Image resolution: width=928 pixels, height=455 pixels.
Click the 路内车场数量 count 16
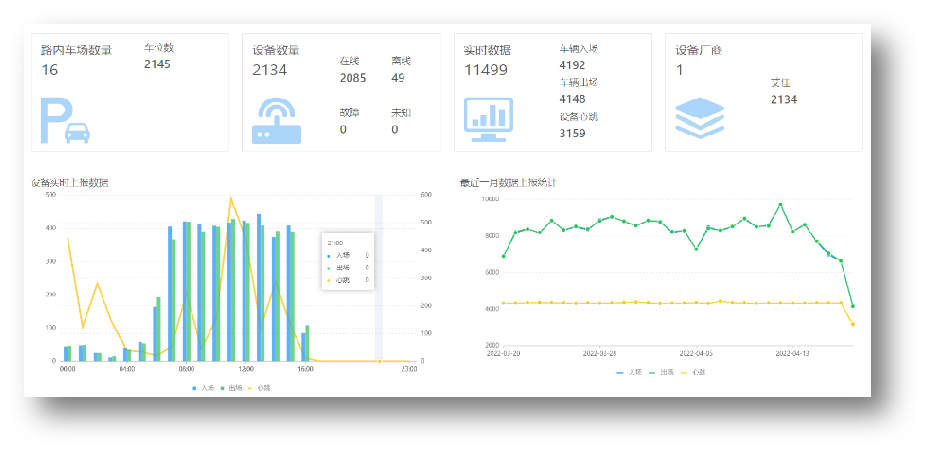pyautogui.click(x=50, y=70)
